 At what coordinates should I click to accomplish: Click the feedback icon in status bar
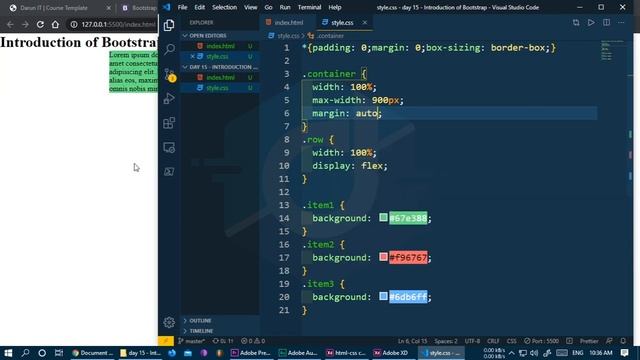609,341
